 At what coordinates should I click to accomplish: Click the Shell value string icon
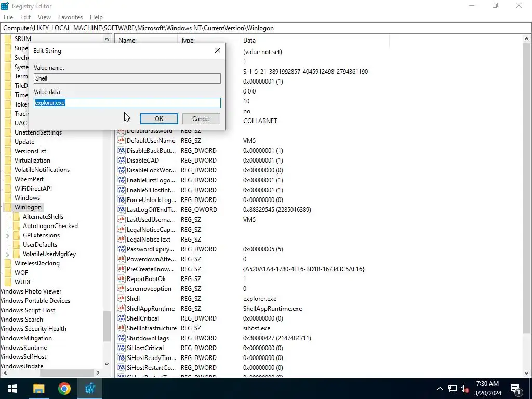point(122,298)
